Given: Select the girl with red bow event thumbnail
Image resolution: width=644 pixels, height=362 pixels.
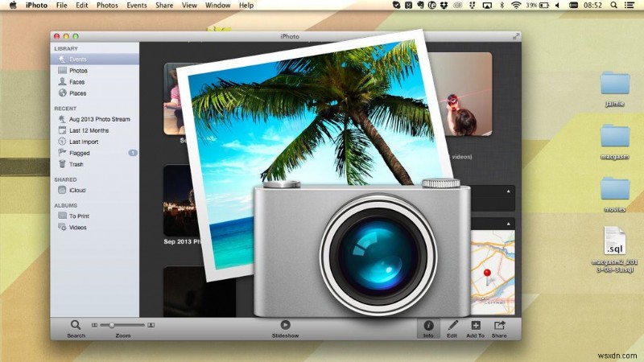Looking at the screenshot, I should (466, 94).
